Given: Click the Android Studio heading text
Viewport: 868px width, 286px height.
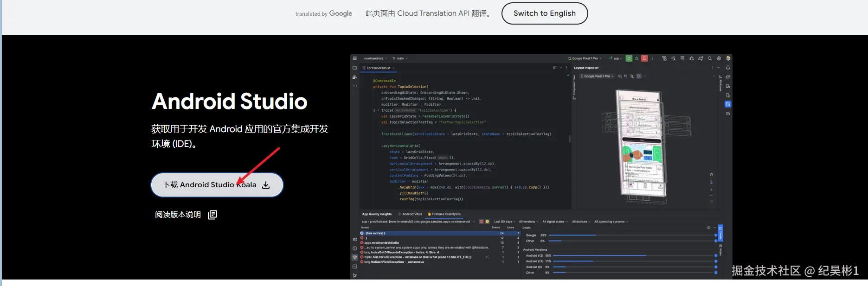Looking at the screenshot, I should pos(230,102).
